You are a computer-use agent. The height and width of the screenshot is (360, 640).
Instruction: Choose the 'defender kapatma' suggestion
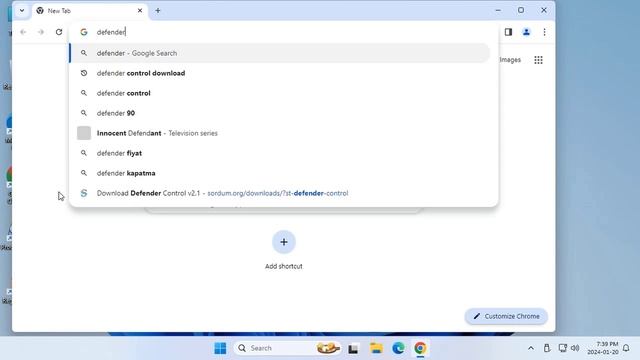click(280, 173)
